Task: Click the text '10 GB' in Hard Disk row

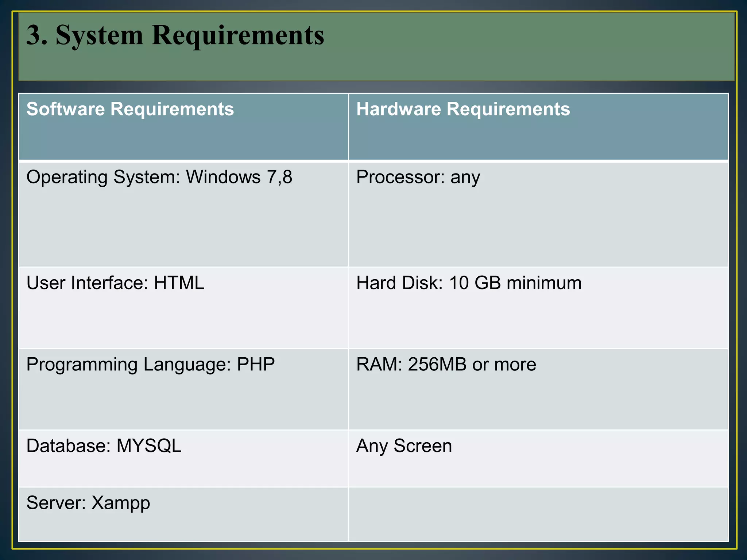Action: click(475, 283)
